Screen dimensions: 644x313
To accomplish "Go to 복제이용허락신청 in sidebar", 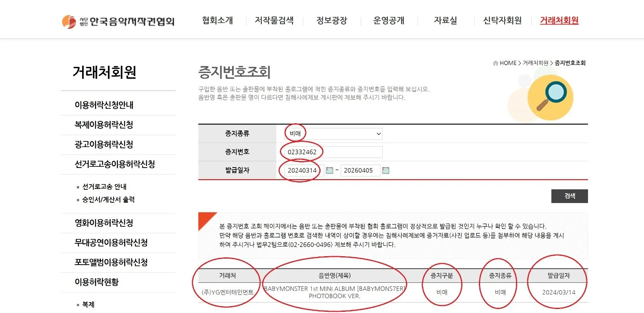I will pos(104,125).
